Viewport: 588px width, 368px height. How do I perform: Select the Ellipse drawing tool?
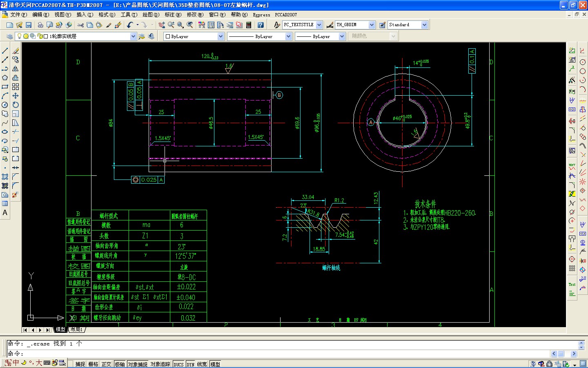pyautogui.click(x=5, y=132)
